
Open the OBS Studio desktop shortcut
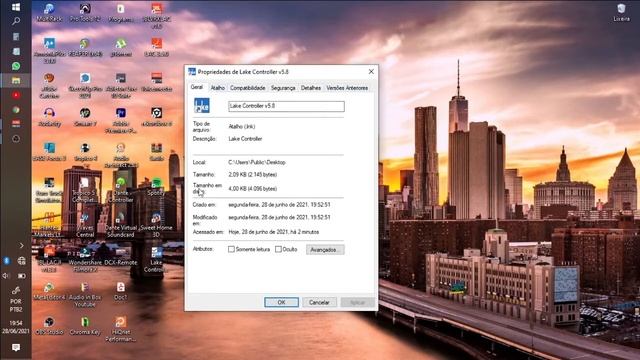pos(49,326)
